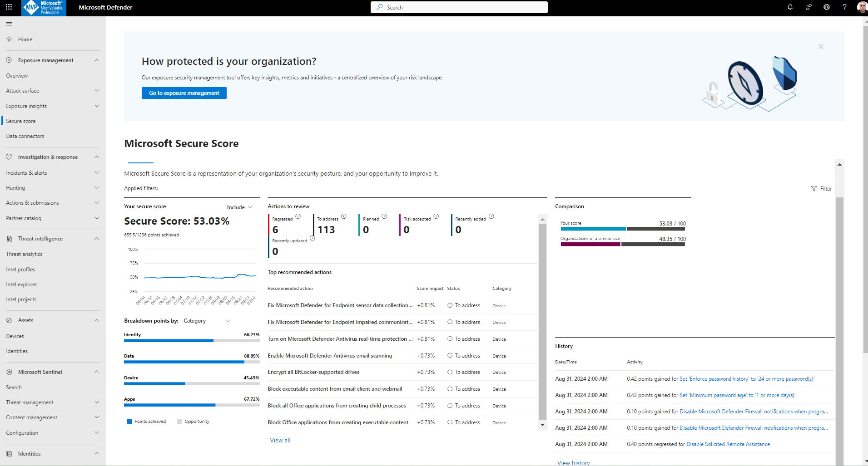This screenshot has height=466, width=868.
Task: Open the Breakdown points by Category dropdown
Action: (x=207, y=321)
